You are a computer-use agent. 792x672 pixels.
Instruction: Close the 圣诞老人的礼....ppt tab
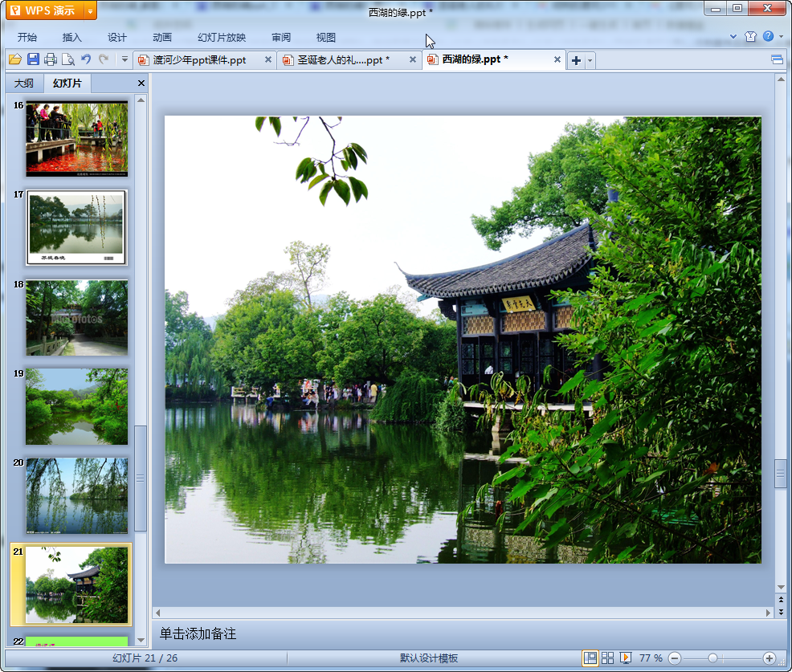(x=413, y=59)
